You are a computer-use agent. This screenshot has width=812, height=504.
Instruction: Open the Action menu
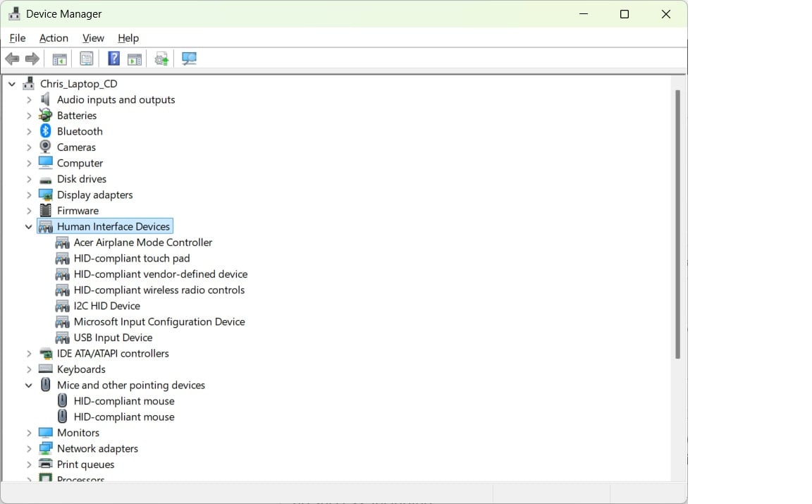point(54,38)
